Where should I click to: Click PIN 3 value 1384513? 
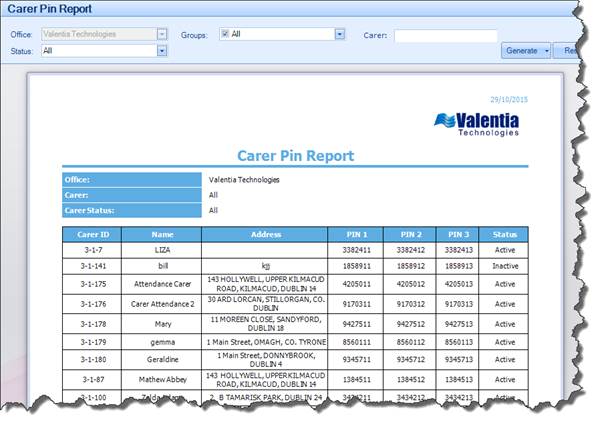(x=458, y=380)
